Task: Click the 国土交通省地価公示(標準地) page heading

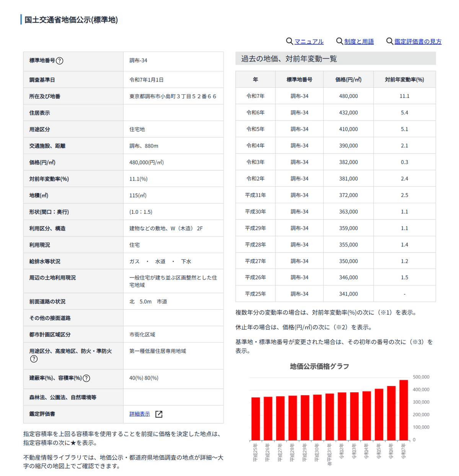Action: (x=71, y=20)
